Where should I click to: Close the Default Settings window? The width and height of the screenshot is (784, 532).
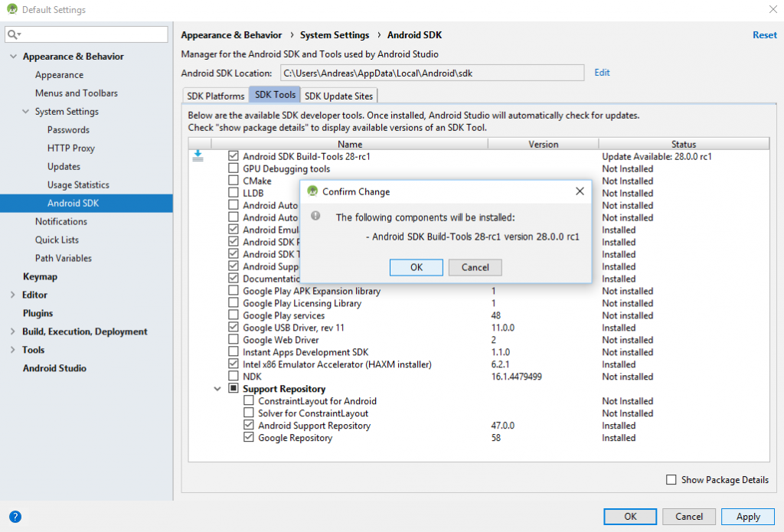pos(773,9)
